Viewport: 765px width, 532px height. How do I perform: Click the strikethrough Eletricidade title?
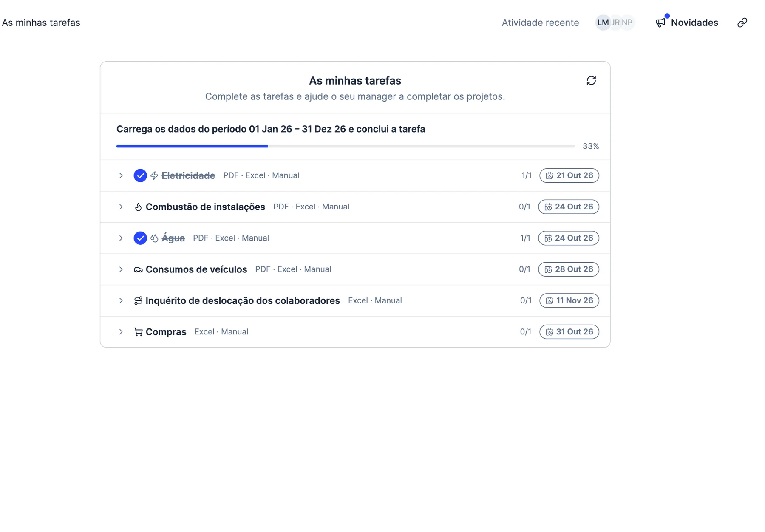[188, 175]
